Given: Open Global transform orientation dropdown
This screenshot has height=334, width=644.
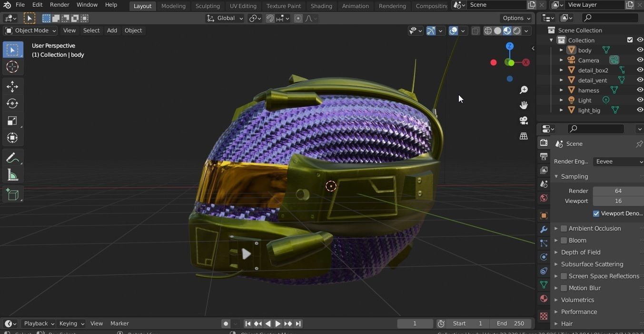Looking at the screenshot, I should coord(225,18).
